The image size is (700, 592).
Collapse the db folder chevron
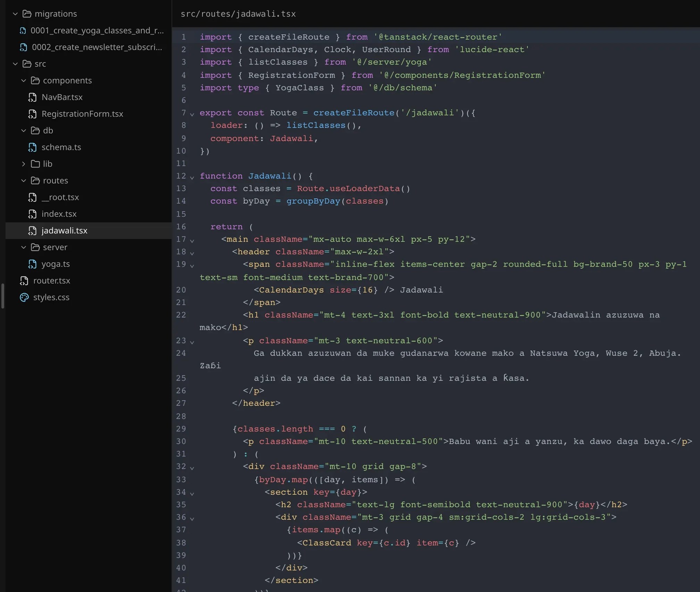tap(24, 131)
